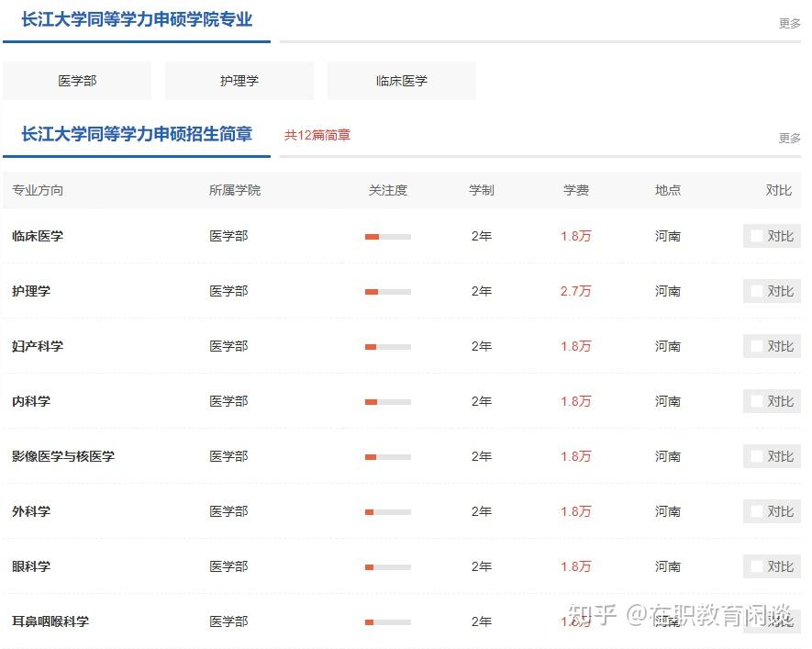This screenshot has height=649, width=812.
Task: Open the 耳鼻咽喉科学 program link
Action: [50, 621]
